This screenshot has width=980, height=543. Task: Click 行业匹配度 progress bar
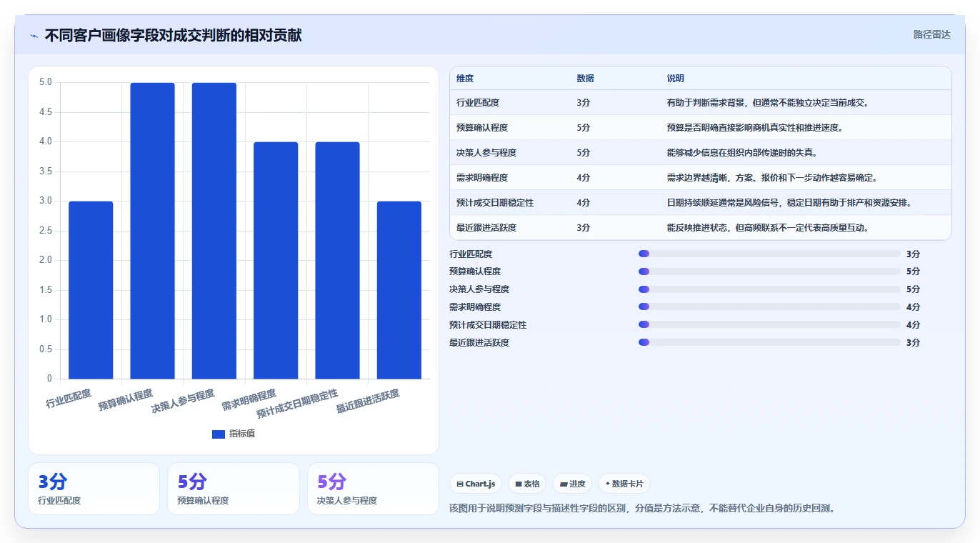click(x=769, y=254)
